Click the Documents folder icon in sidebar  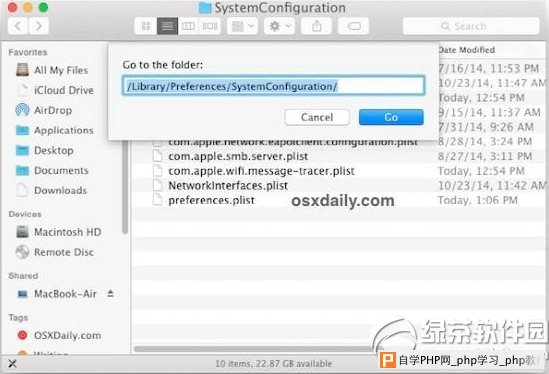(x=22, y=171)
